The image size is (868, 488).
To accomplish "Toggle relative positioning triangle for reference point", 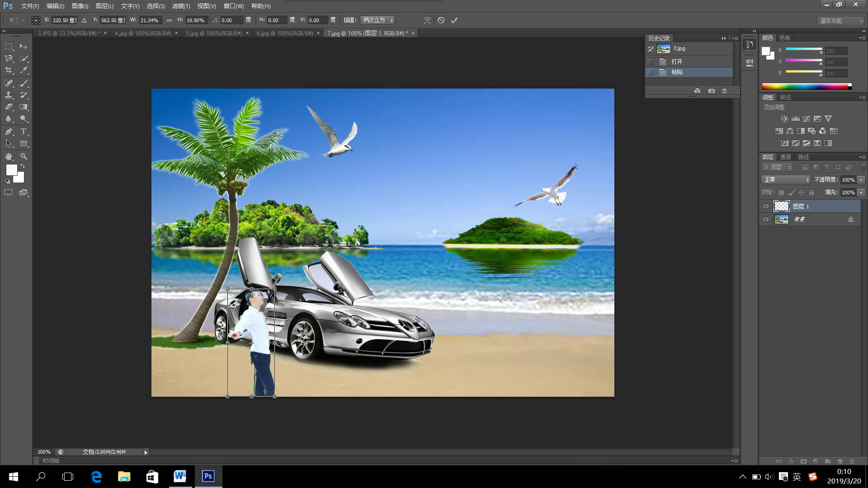I will point(84,20).
